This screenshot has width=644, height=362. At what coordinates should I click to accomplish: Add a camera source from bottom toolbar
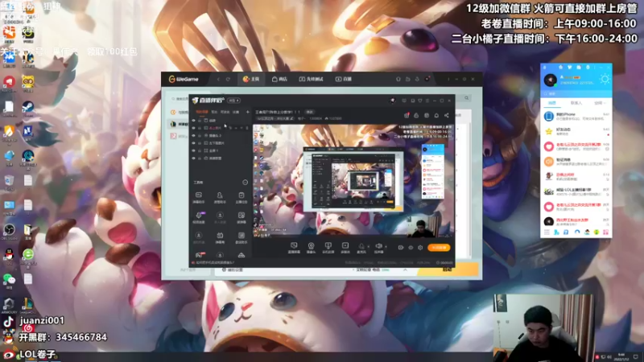click(311, 248)
